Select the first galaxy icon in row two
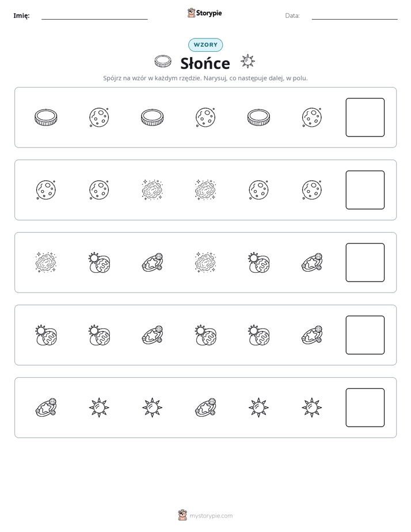This screenshot has height=532, width=411. 153,189
